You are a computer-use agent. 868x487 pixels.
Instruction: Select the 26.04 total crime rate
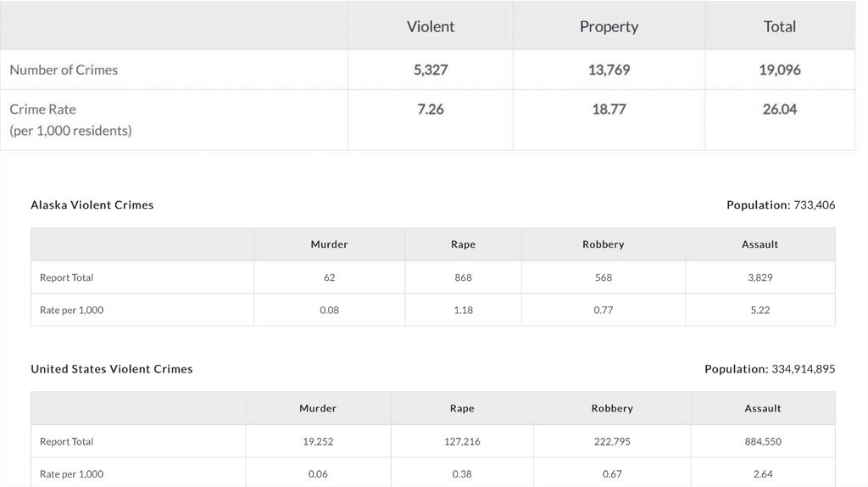pyautogui.click(x=780, y=109)
